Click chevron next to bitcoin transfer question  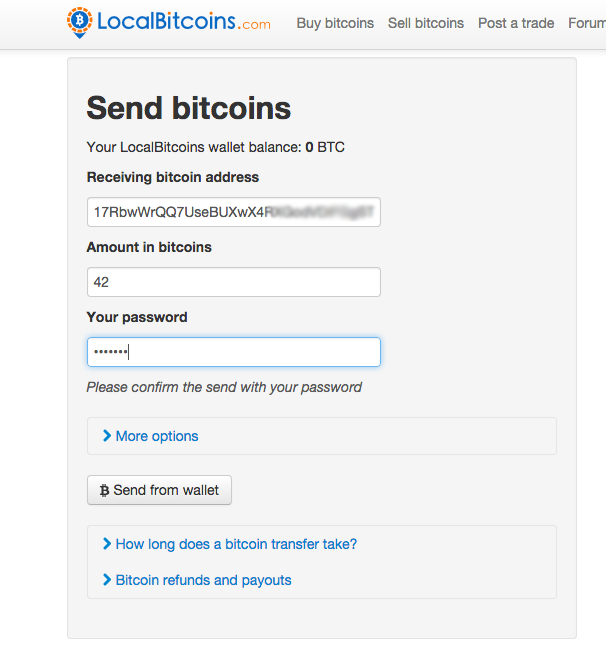pyautogui.click(x=107, y=544)
